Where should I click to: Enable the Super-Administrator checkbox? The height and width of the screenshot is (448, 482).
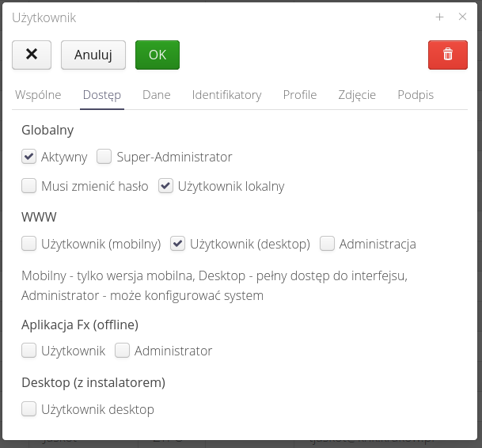tap(104, 157)
